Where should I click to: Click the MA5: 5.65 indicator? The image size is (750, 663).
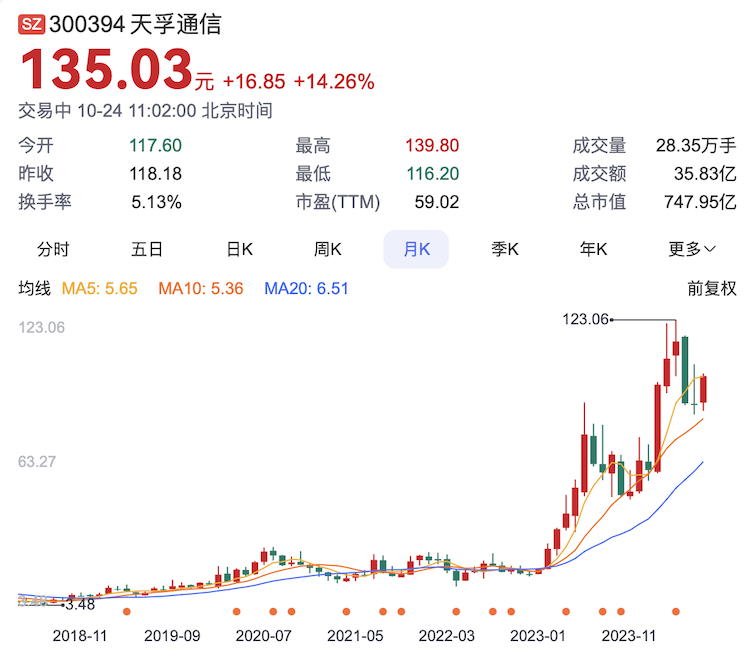click(99, 288)
